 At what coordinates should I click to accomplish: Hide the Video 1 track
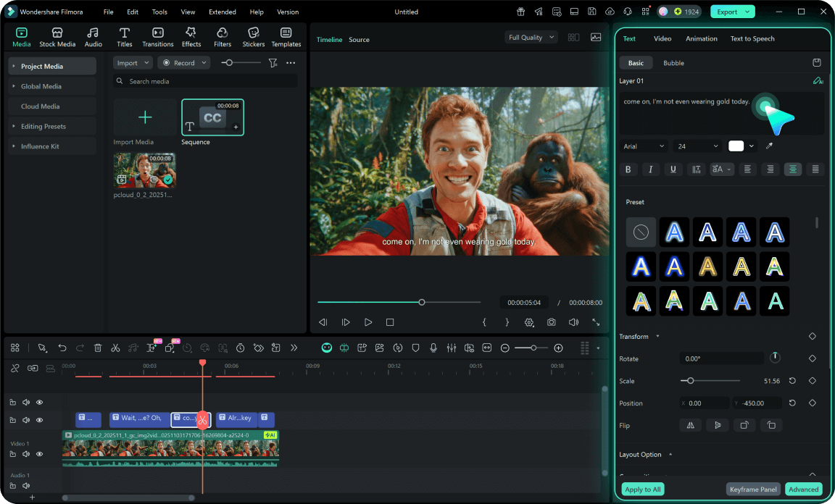click(x=39, y=454)
